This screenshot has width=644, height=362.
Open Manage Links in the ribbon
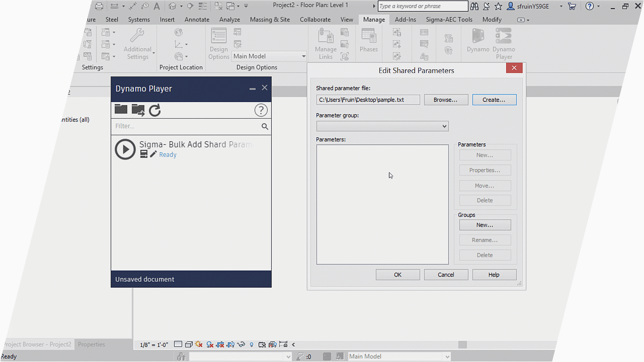coord(326,44)
